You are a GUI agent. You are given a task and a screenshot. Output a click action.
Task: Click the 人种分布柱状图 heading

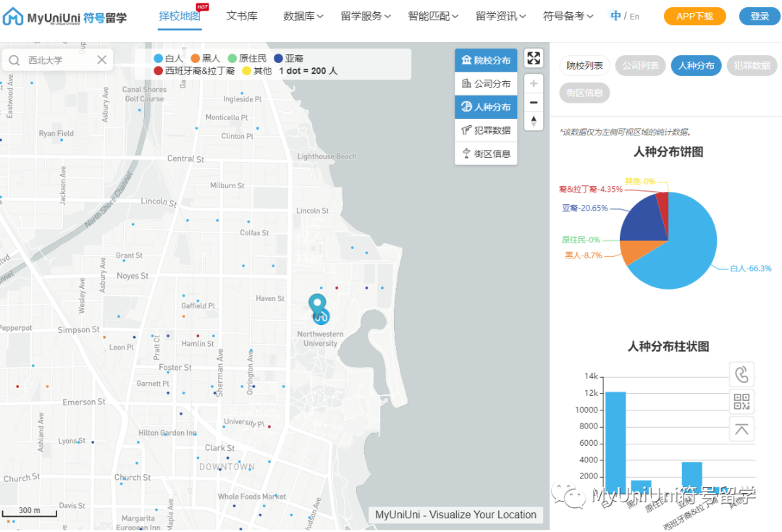pyautogui.click(x=668, y=347)
